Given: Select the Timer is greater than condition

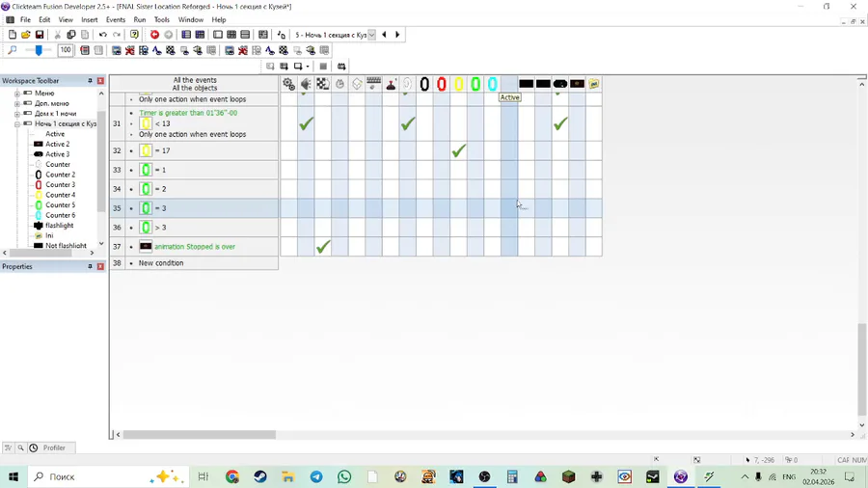Looking at the screenshot, I should click(188, 113).
